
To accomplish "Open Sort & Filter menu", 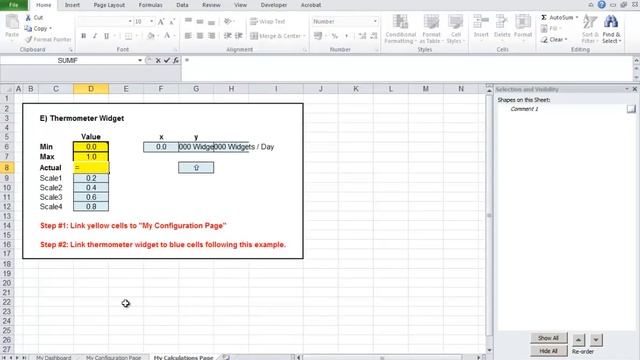I will tap(590, 29).
